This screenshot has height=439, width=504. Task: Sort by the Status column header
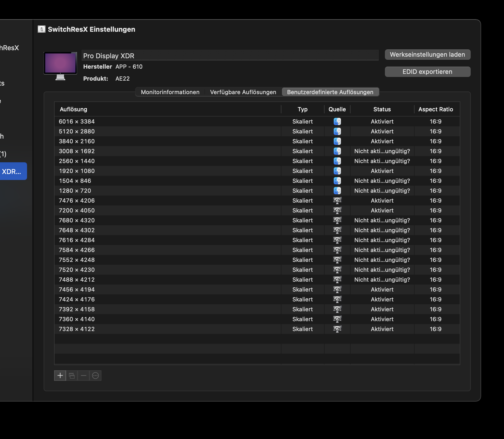coord(382,109)
